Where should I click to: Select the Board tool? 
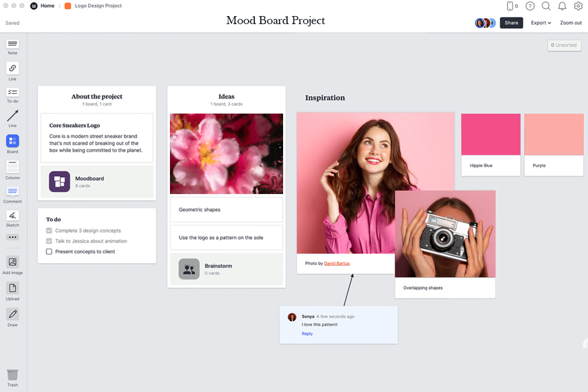13,141
